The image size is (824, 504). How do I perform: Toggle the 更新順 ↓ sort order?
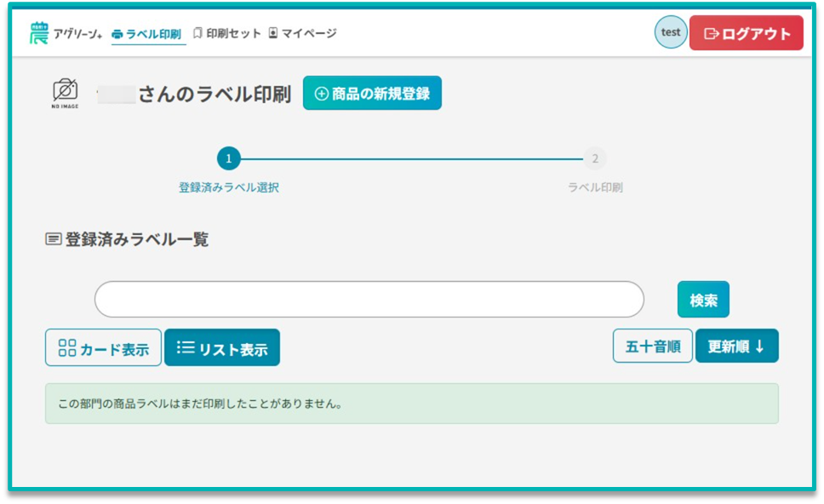point(736,346)
